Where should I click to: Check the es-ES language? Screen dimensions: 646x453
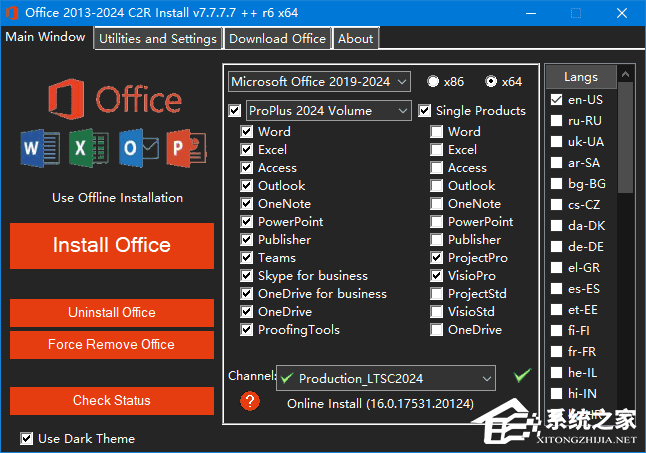click(x=557, y=289)
